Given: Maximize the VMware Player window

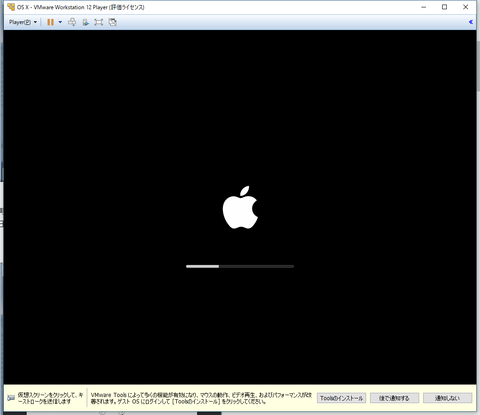Looking at the screenshot, I should click(444, 7).
